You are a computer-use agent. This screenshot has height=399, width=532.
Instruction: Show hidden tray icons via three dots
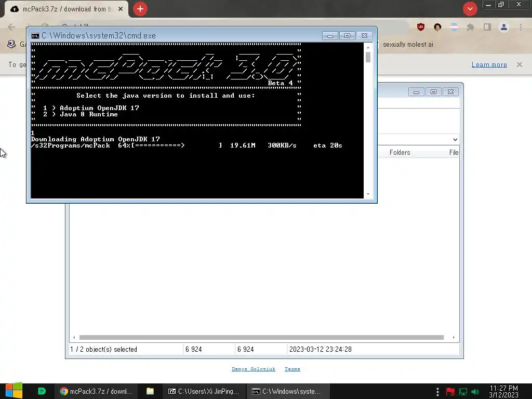437,392
